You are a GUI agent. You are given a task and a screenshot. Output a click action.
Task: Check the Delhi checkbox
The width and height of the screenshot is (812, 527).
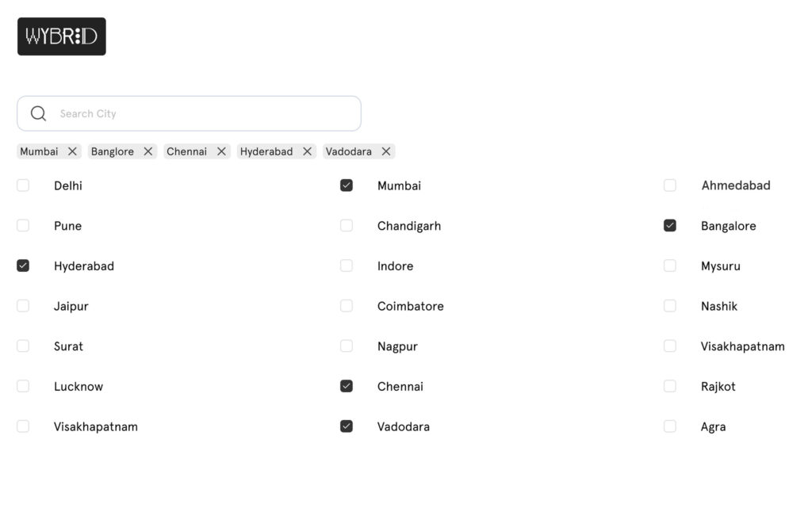coord(23,185)
